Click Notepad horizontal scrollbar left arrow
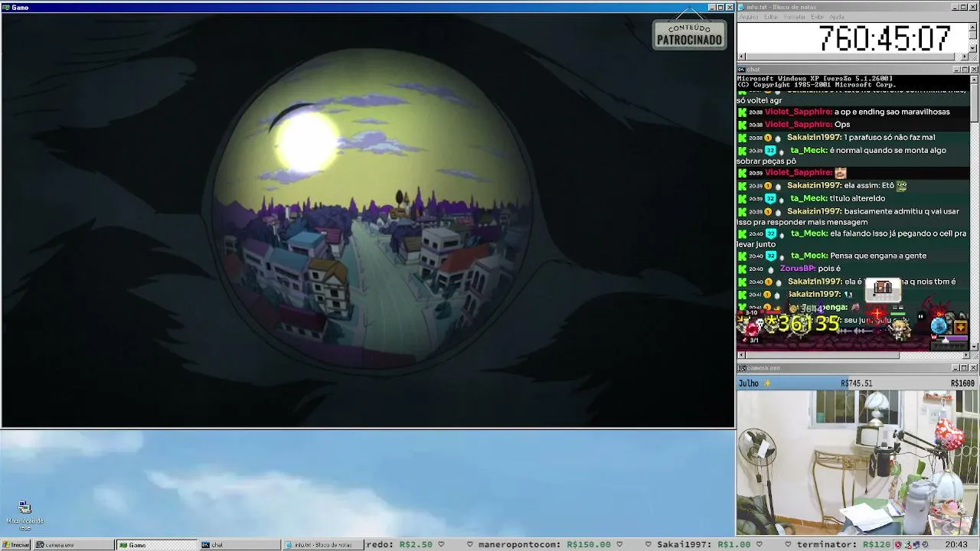Viewport: 980px width, 551px height. tap(741, 57)
